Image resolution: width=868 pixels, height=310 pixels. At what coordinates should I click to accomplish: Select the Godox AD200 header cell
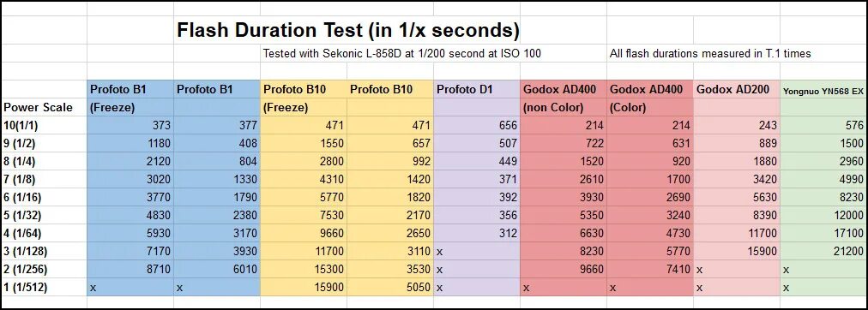pos(736,89)
